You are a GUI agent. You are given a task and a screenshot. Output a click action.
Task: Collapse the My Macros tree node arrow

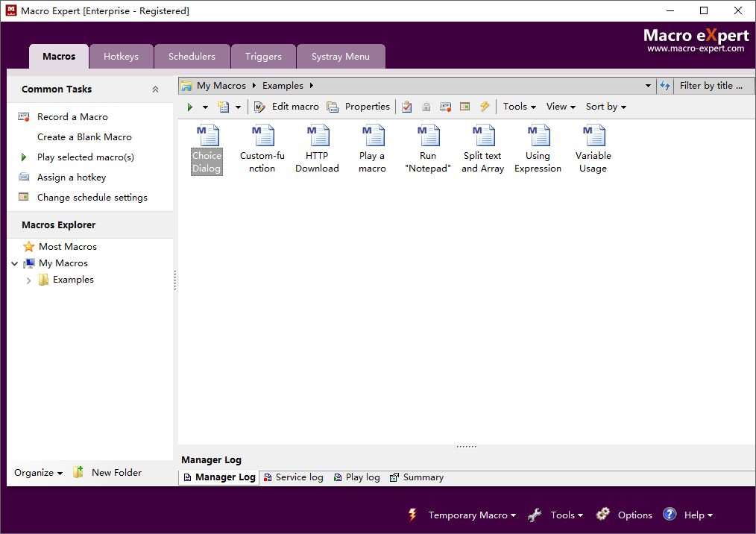coord(14,263)
